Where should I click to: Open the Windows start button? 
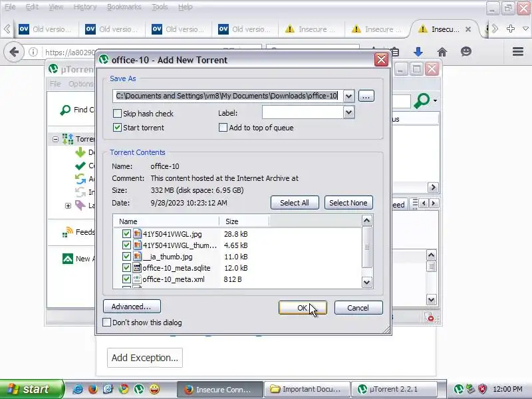pos(31,389)
